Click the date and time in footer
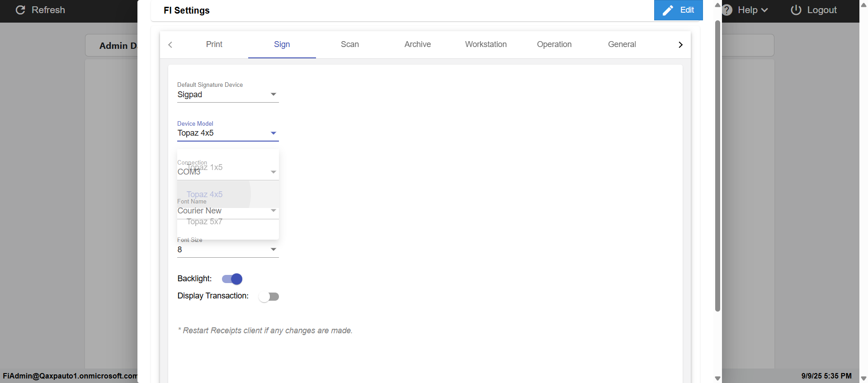Viewport: 868px width, 383px height. click(x=826, y=376)
